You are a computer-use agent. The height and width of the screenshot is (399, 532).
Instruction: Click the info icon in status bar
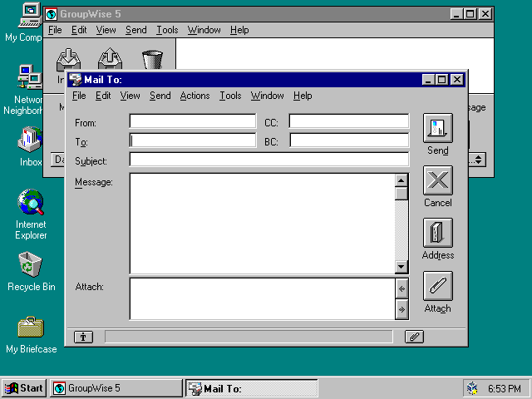[x=83, y=337]
